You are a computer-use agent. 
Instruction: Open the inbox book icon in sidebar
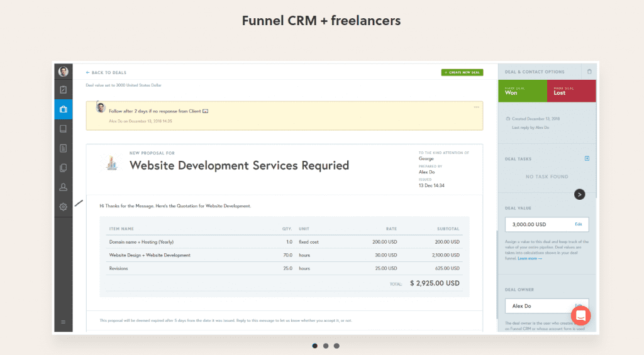point(64,129)
